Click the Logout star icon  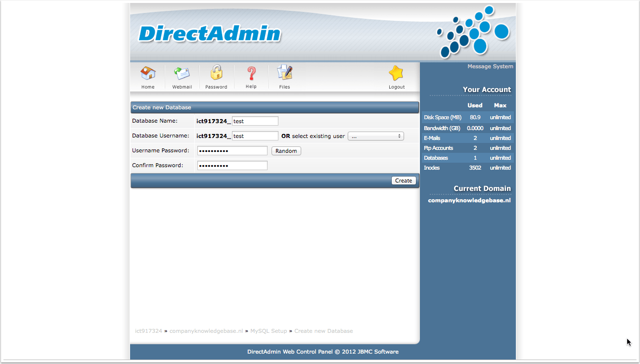point(396,73)
